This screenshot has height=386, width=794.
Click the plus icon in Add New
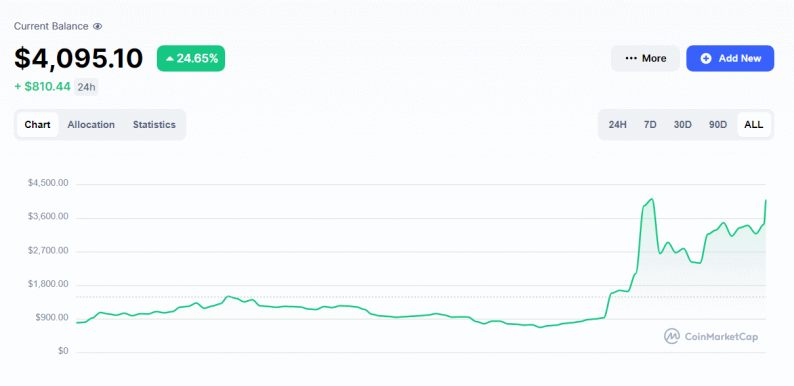pyautogui.click(x=706, y=58)
